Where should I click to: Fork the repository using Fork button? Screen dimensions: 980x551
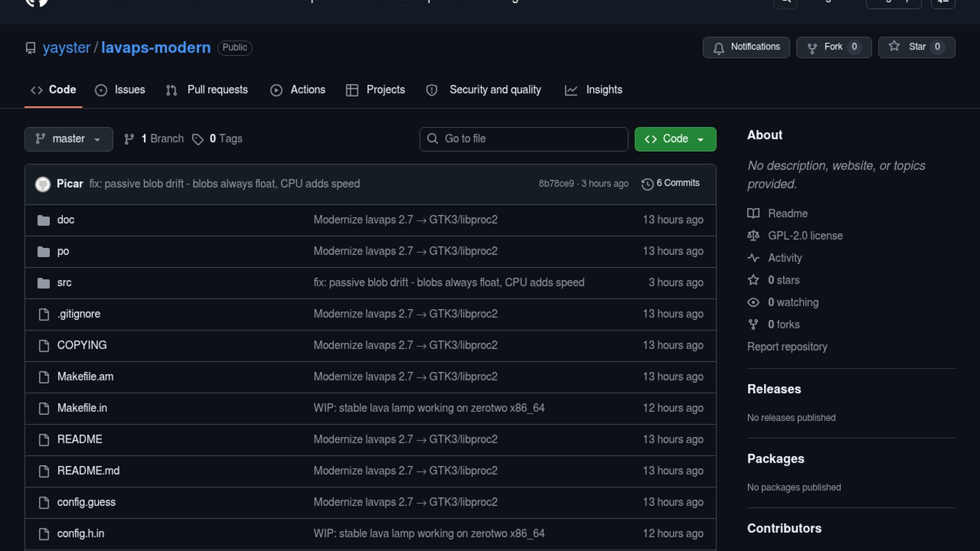pos(834,47)
